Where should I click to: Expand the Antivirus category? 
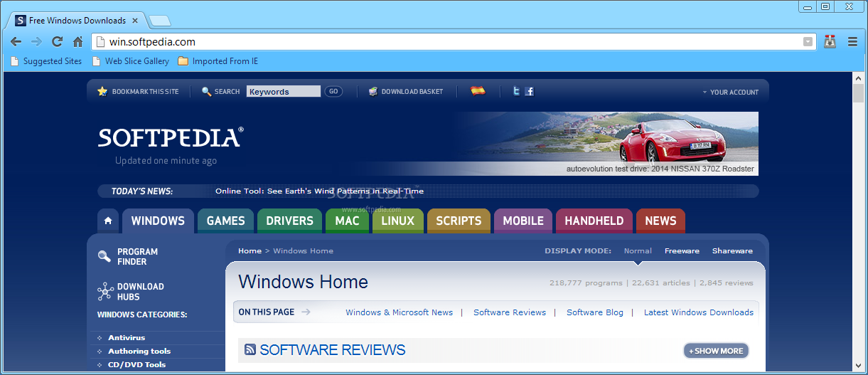click(x=100, y=338)
